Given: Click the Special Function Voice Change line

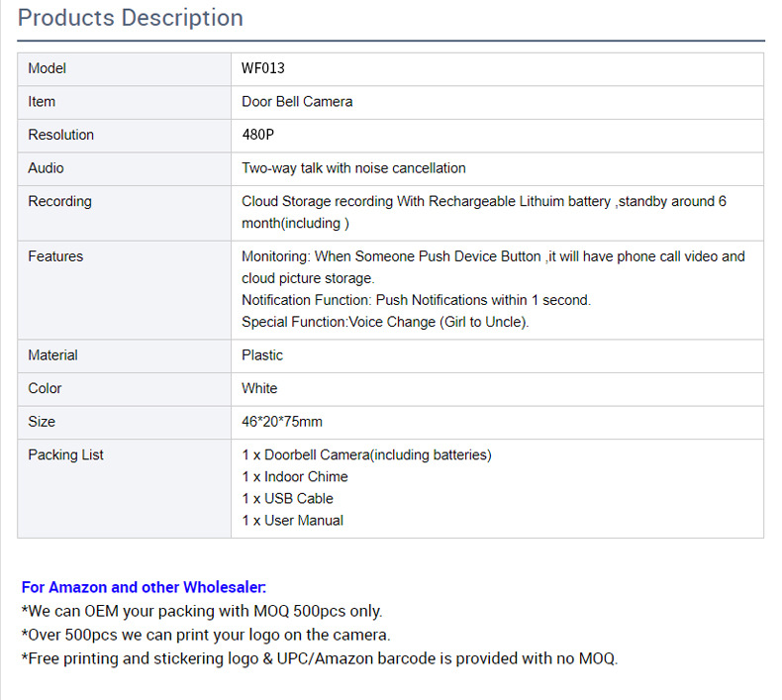Looking at the screenshot, I should click(387, 322).
